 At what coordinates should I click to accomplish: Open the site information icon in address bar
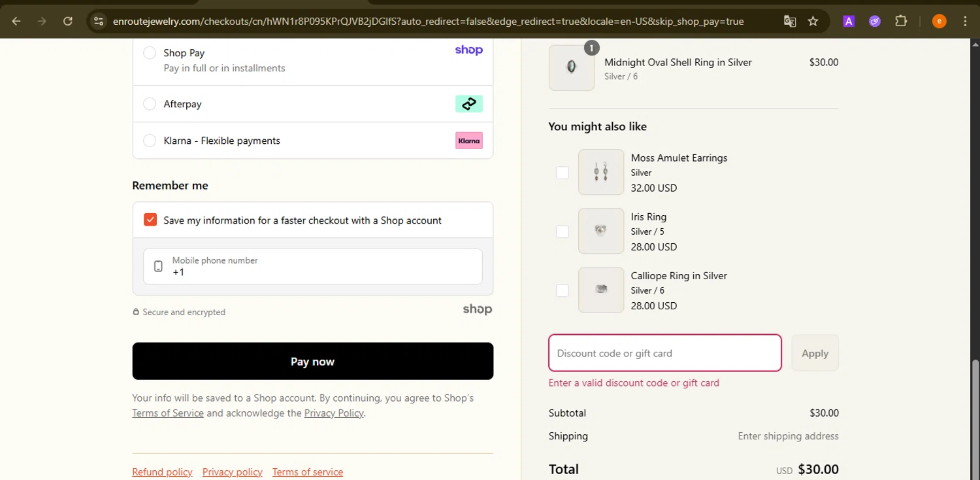tap(99, 21)
